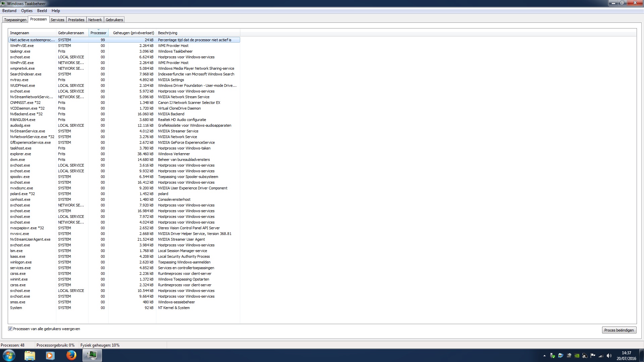
Task: Open the Action Center flag icon
Action: point(593,356)
